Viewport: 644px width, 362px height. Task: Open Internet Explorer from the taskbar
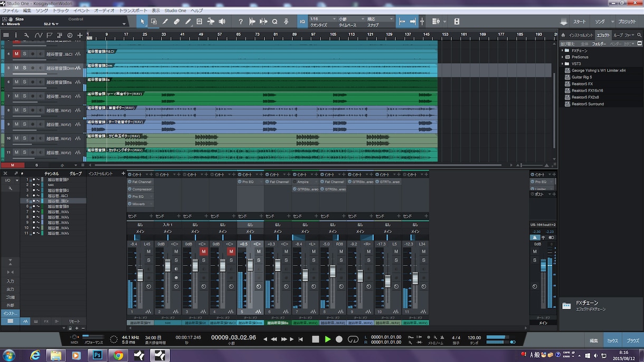tap(35, 355)
